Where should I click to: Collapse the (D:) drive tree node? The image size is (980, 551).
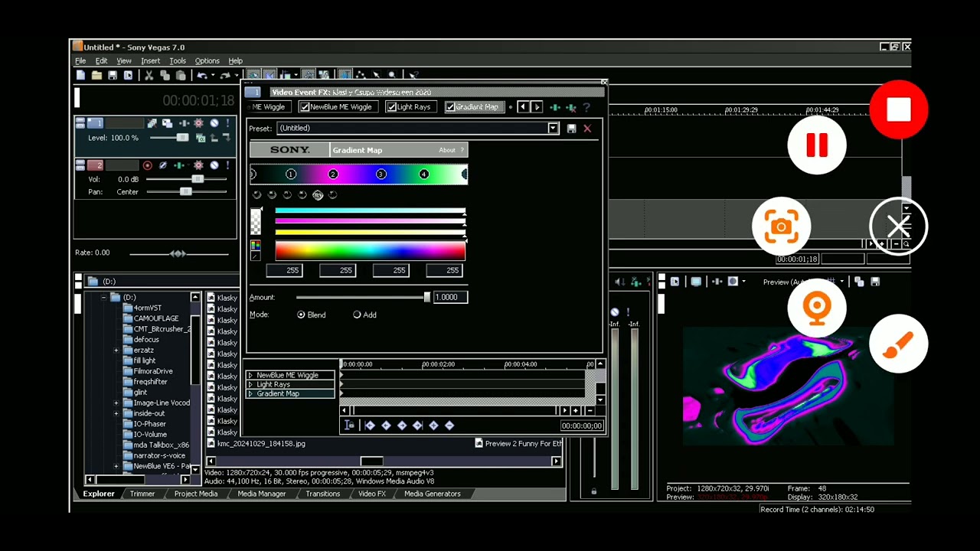103,298
